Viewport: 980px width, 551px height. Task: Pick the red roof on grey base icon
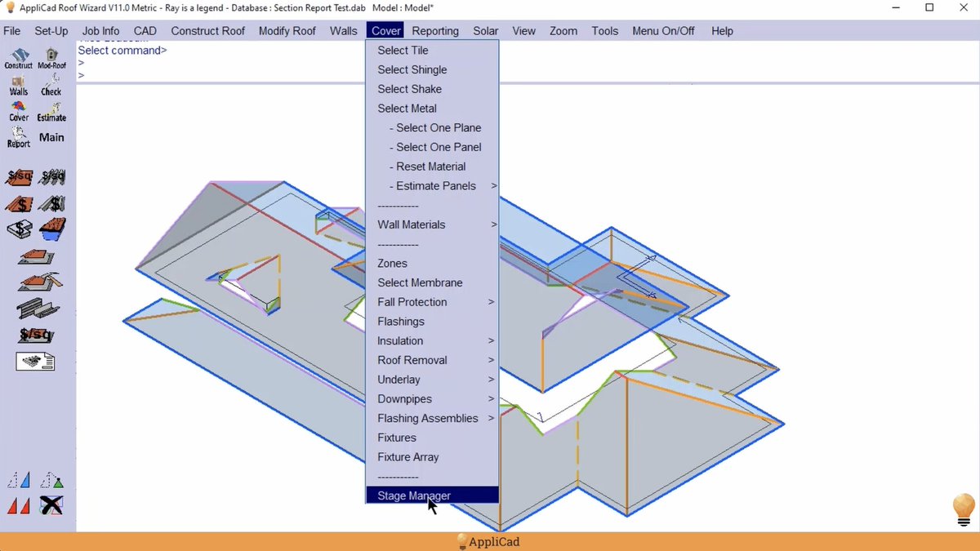coord(35,257)
